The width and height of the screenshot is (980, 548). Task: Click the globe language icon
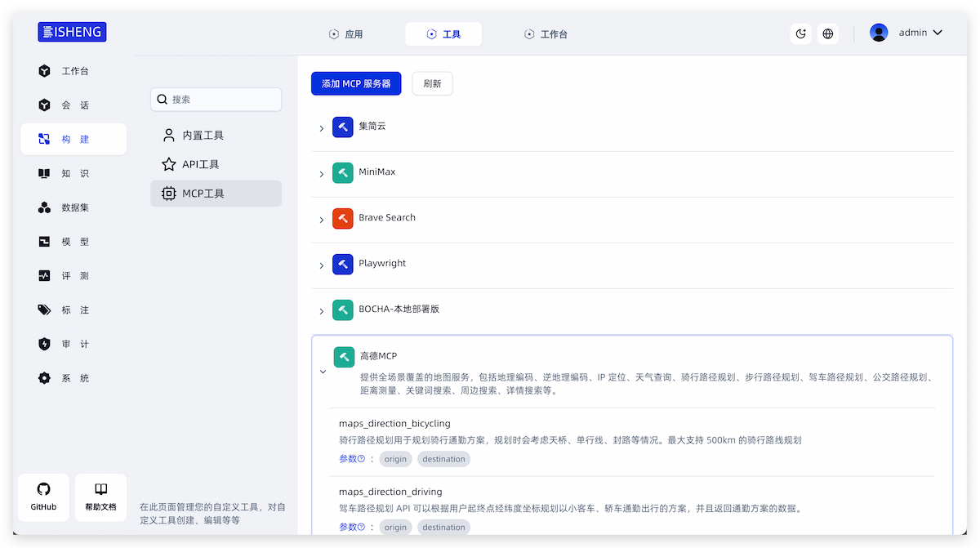click(828, 33)
